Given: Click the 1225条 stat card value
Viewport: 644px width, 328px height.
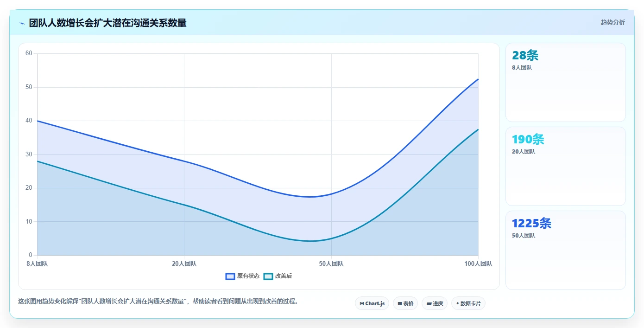Looking at the screenshot, I should (532, 223).
